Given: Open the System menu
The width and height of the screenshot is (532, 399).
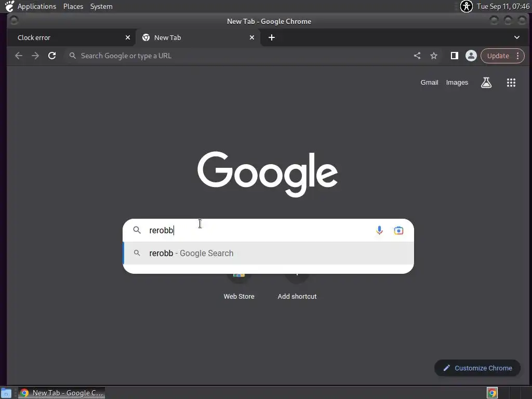Looking at the screenshot, I should 101,6.
